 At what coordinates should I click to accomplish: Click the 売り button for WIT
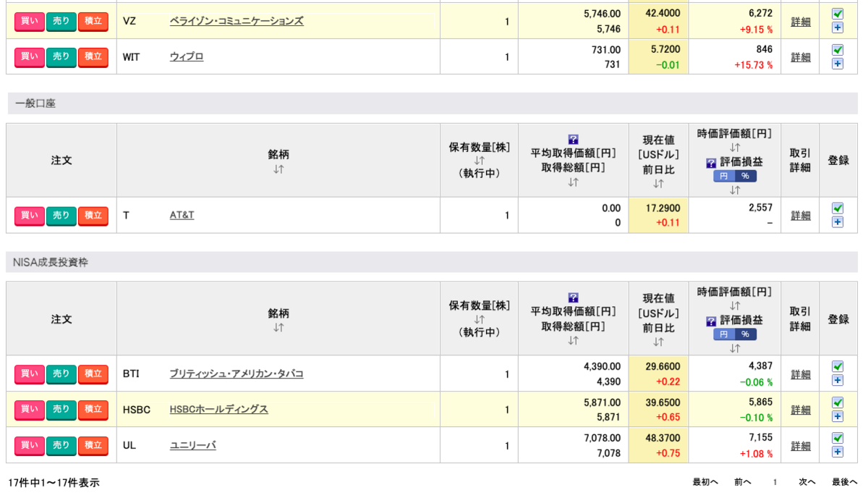(x=61, y=56)
